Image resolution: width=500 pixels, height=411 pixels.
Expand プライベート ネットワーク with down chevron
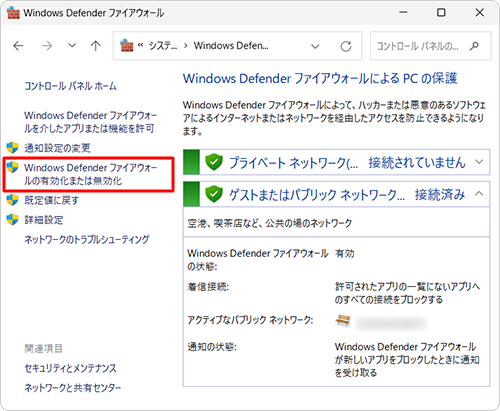479,162
